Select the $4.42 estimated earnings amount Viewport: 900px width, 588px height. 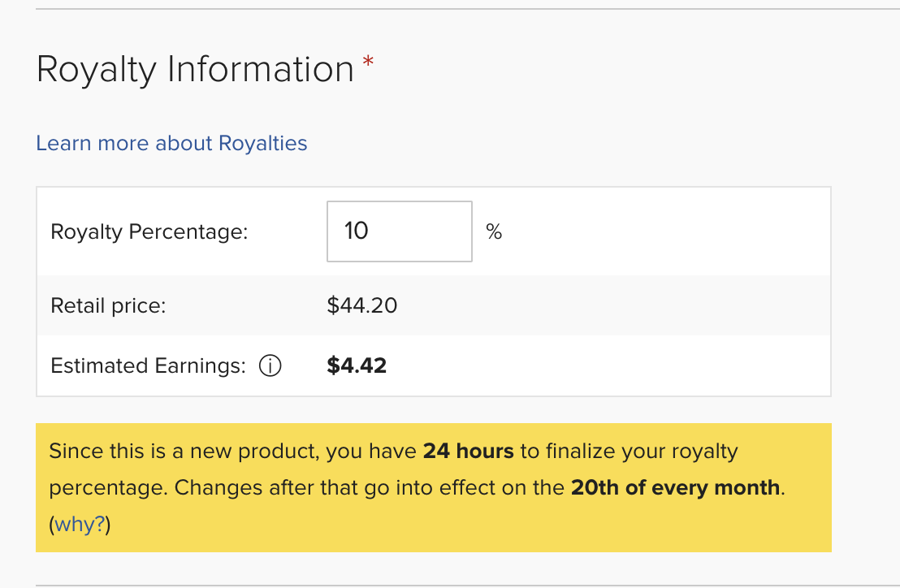357,366
